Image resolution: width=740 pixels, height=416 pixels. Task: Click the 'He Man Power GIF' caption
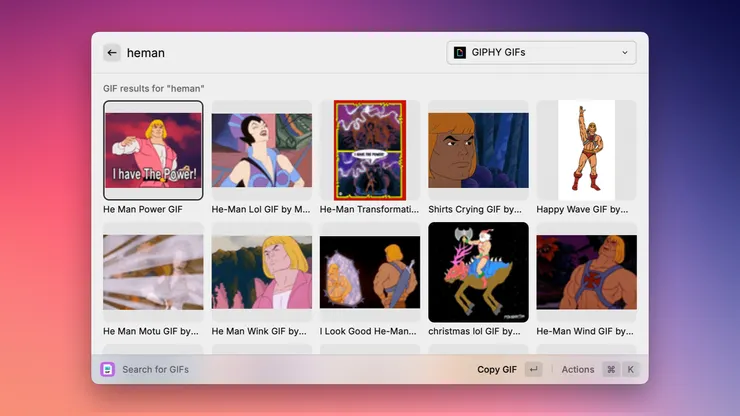point(143,209)
